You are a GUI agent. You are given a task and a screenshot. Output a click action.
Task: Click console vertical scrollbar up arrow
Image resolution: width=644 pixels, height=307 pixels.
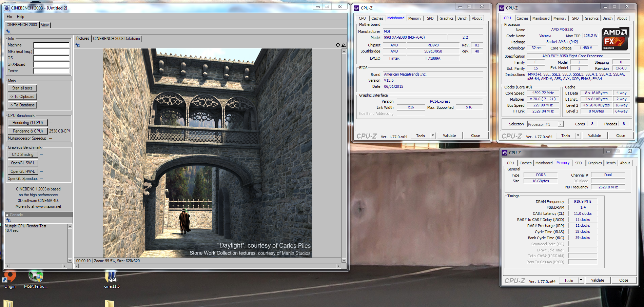pyautogui.click(x=70, y=226)
